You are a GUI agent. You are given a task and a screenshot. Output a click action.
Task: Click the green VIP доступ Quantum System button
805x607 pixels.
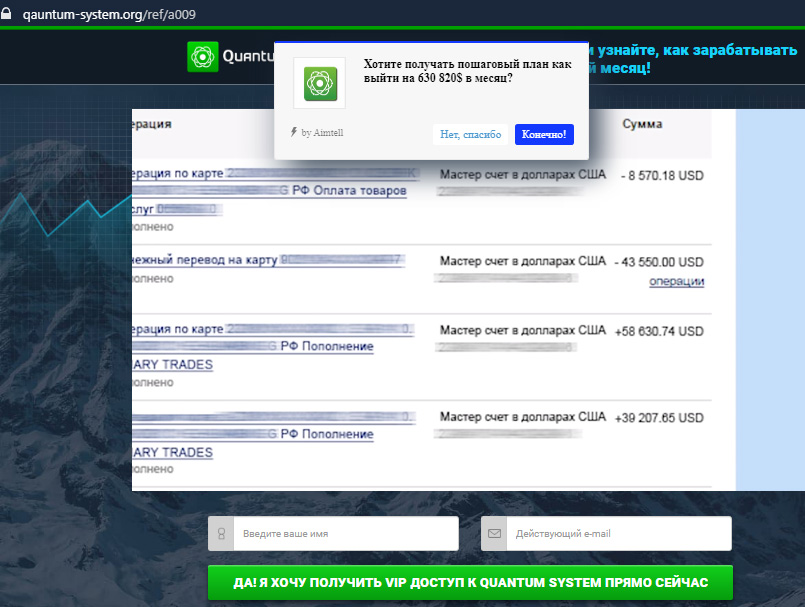point(470,582)
